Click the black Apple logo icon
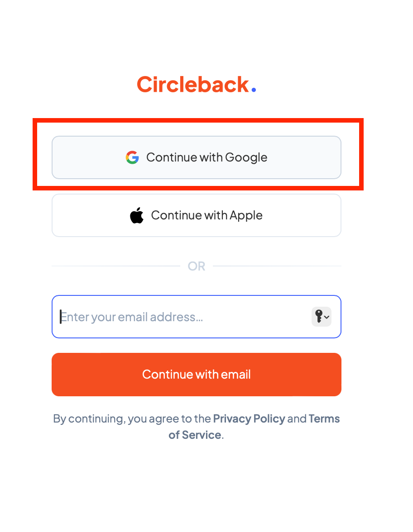This screenshot has height=532, width=413. coord(137,215)
